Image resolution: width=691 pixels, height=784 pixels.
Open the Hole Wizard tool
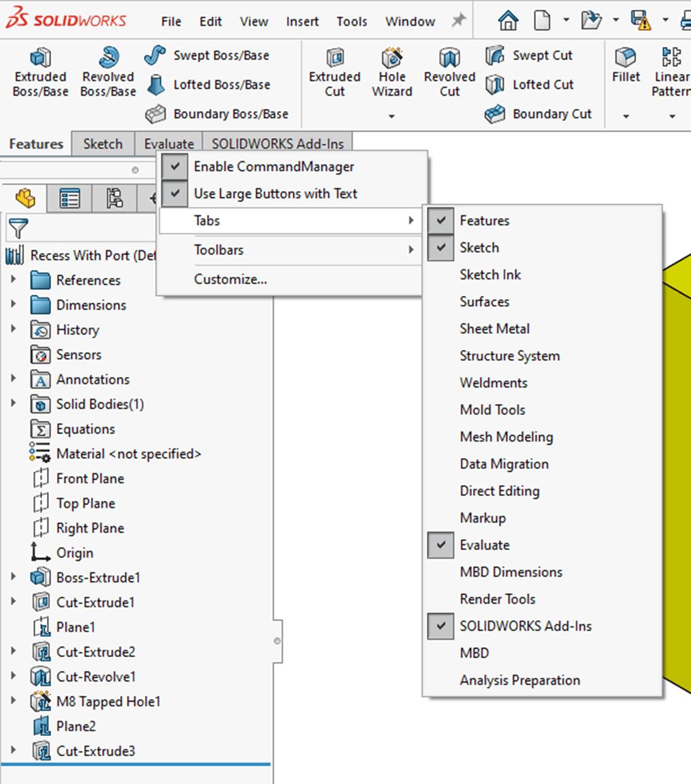tap(392, 71)
